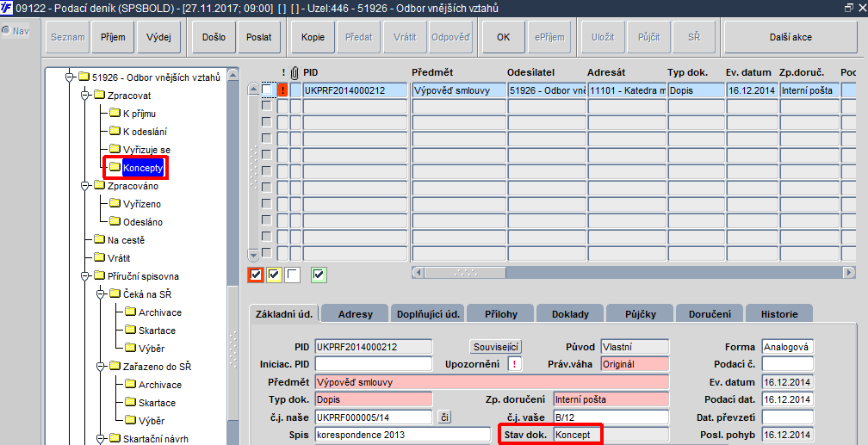Click horizontal scrollbar left arrow of the list
The image size is (868, 445).
pos(418,272)
